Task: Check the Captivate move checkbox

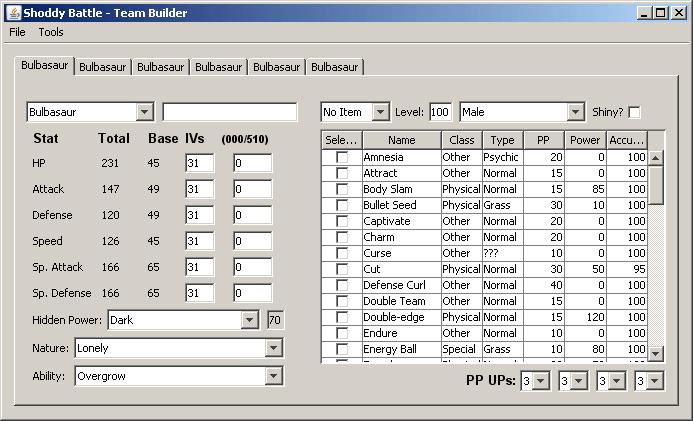Action: pyautogui.click(x=342, y=221)
